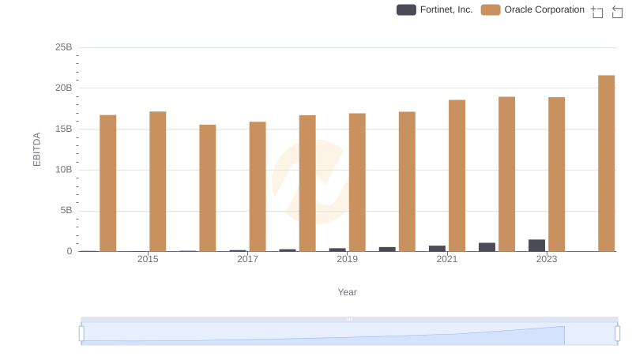This screenshot has width=632, height=364.
Task: Click the Fortinet bar for 2023
Action: pyautogui.click(x=536, y=246)
